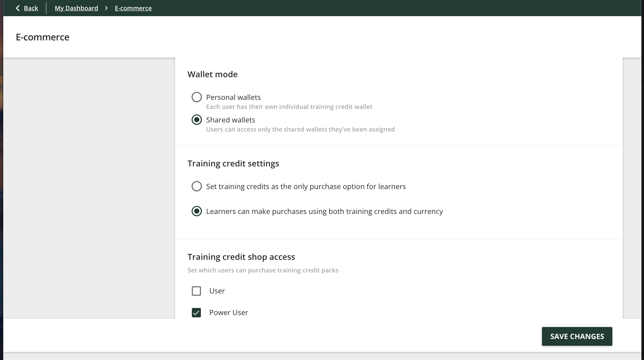Click the Power User label

point(229,312)
